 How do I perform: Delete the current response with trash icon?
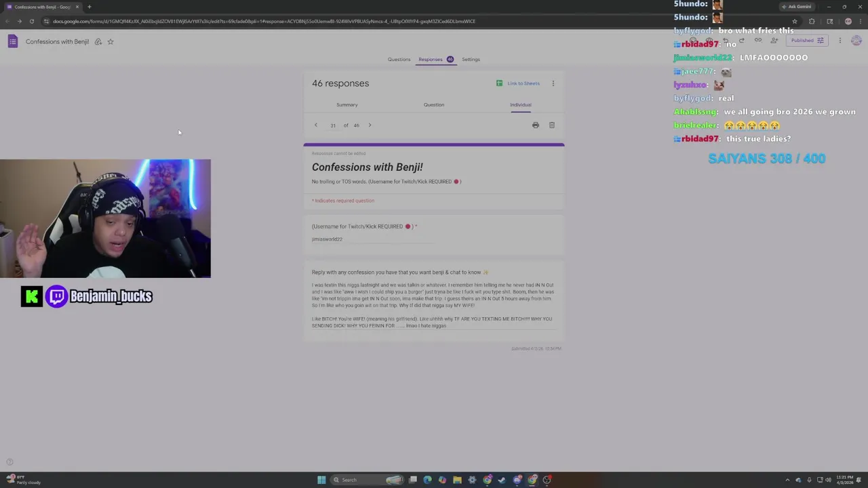[552, 125]
